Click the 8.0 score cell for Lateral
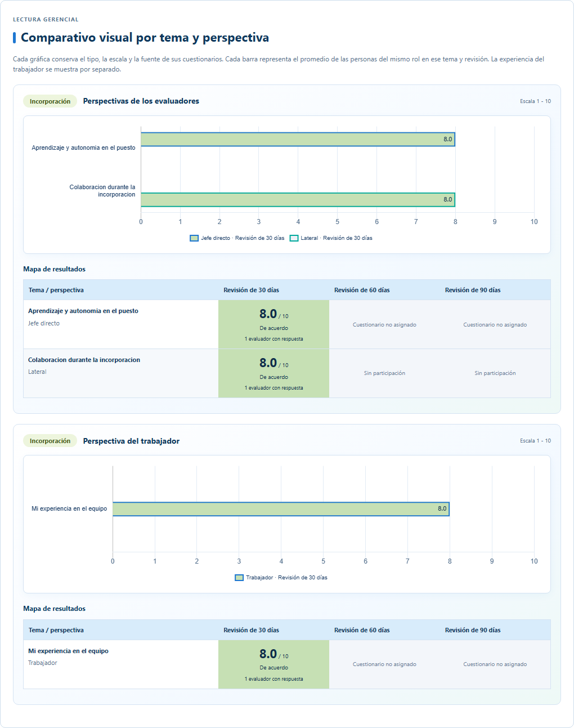 pyautogui.click(x=273, y=373)
